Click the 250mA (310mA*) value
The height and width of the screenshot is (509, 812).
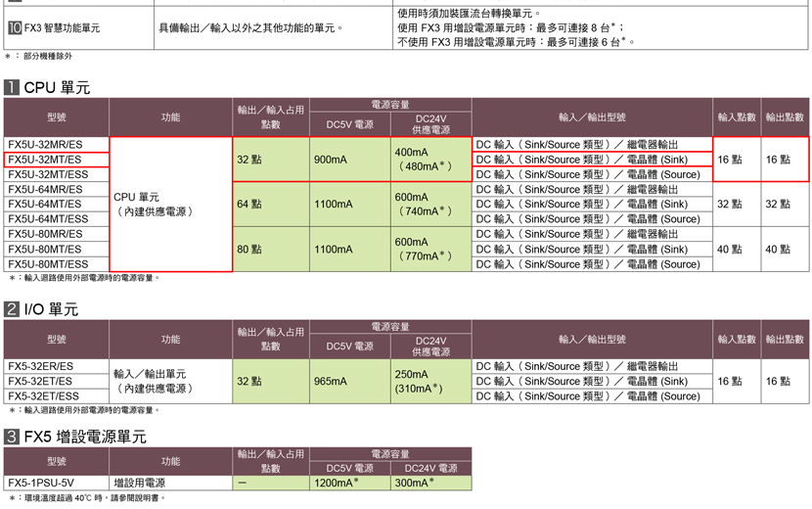430,382
